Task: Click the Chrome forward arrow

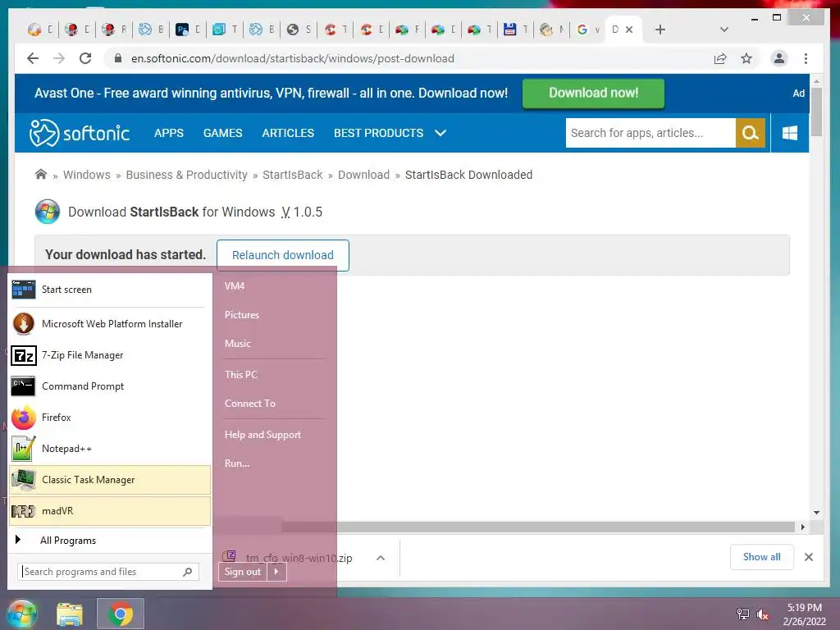Action: coord(59,58)
